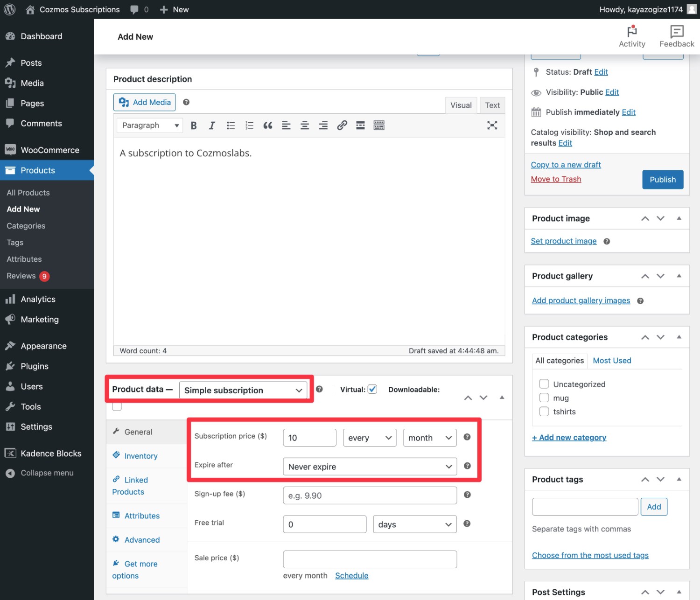
Task: Click the Sale price input field
Action: click(x=370, y=559)
